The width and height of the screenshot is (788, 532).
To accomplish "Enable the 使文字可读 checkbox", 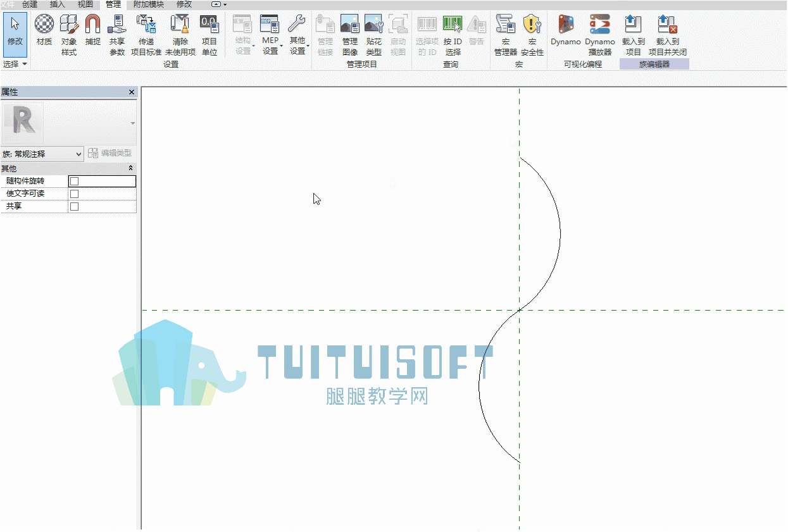I will (74, 194).
